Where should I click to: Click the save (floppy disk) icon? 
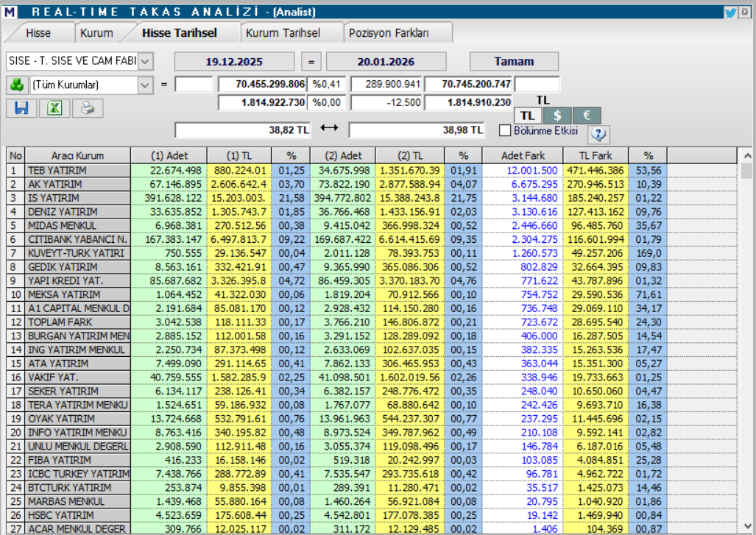tap(21, 108)
